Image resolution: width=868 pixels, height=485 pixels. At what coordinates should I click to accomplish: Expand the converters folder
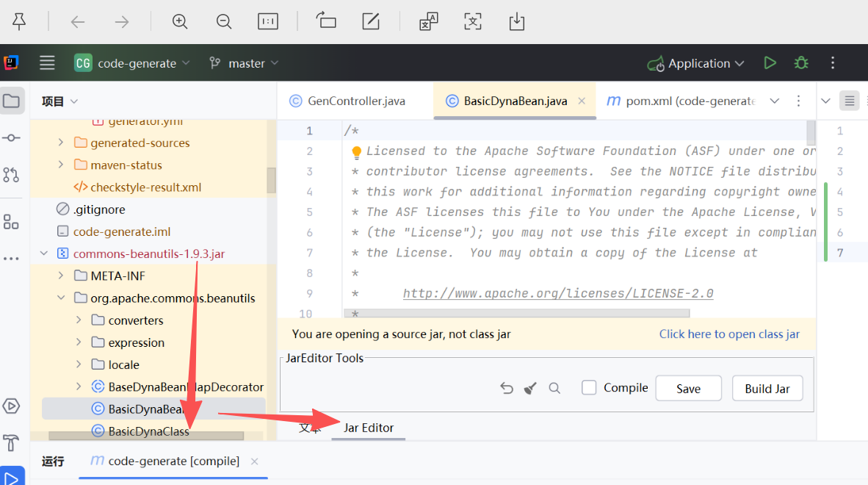(x=79, y=320)
